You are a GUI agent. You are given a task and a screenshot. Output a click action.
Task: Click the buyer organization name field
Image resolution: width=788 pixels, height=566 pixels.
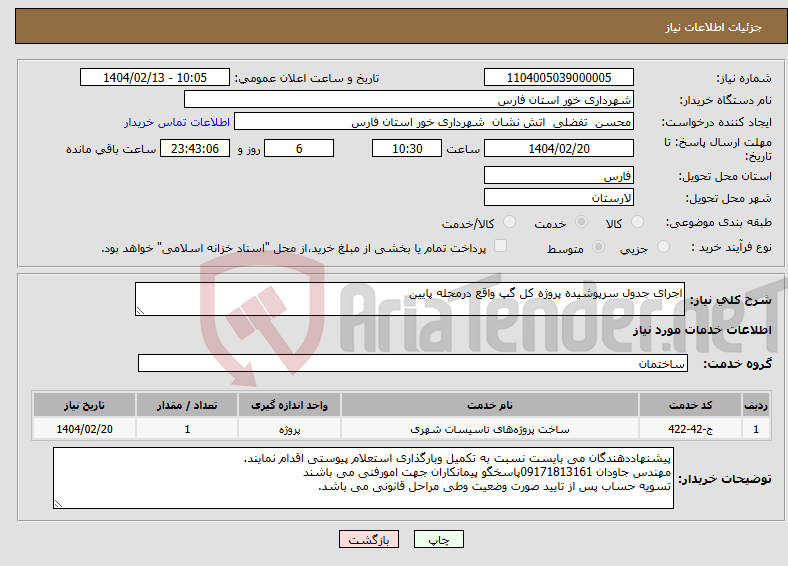(409, 100)
